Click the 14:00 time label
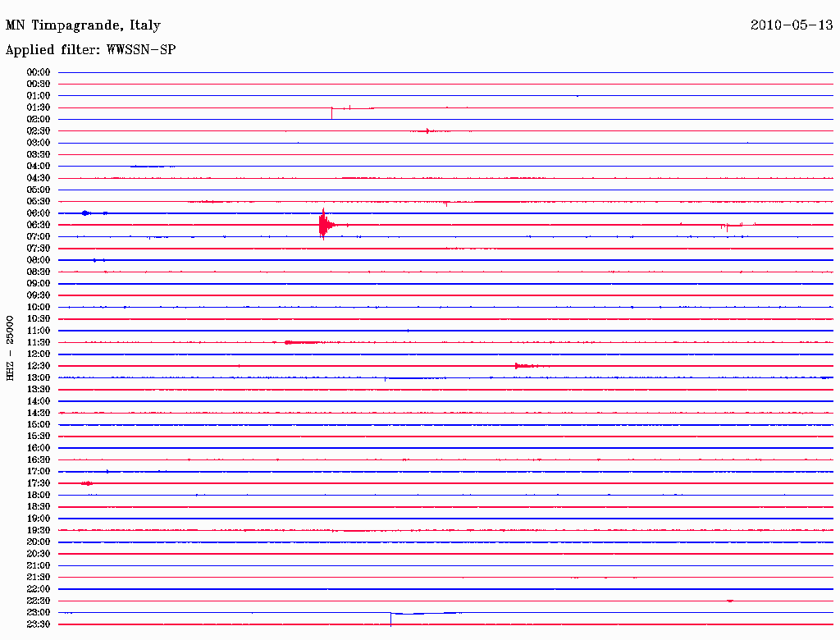The height and width of the screenshot is (640, 840). pos(39,401)
